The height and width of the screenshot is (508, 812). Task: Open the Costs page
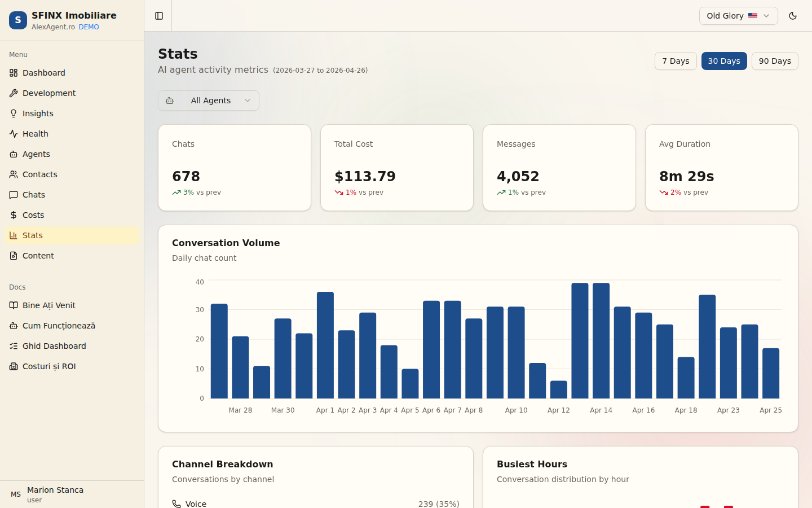pyautogui.click(x=72, y=215)
